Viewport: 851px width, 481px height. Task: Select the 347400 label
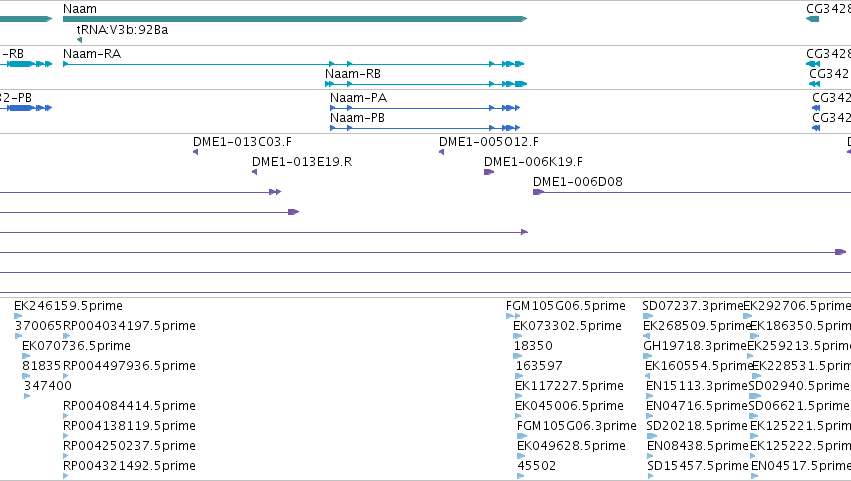point(48,386)
